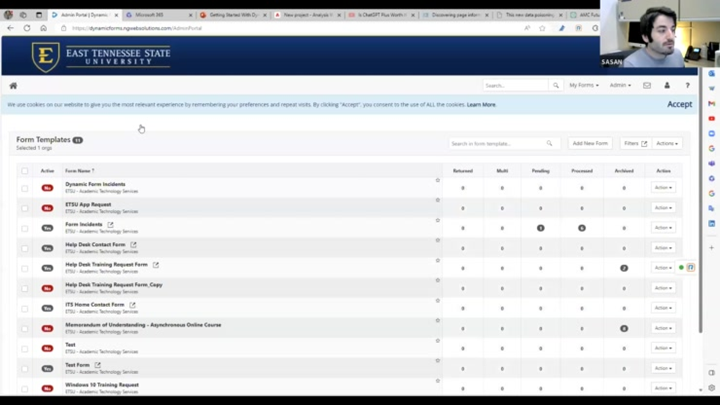Click the Search in form template field
This screenshot has height=405, width=720.
click(x=497, y=143)
